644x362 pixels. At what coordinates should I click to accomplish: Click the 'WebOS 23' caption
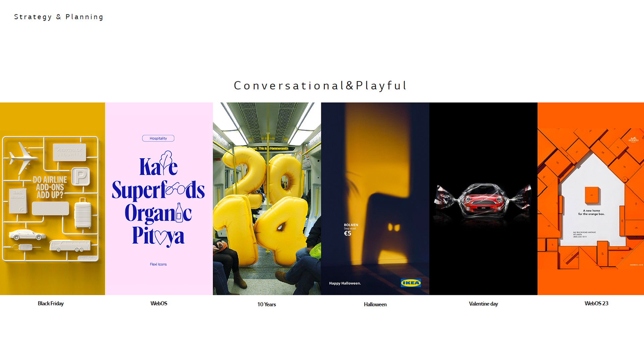tap(596, 303)
